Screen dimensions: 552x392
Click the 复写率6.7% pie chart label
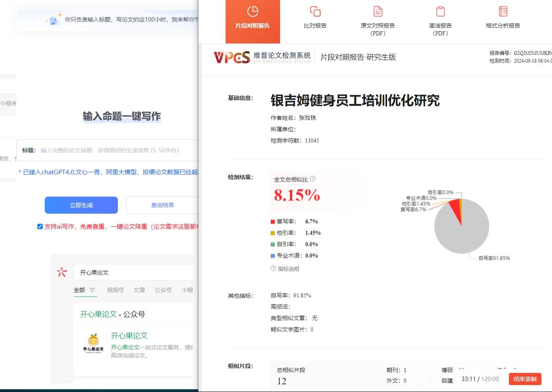tap(413, 209)
